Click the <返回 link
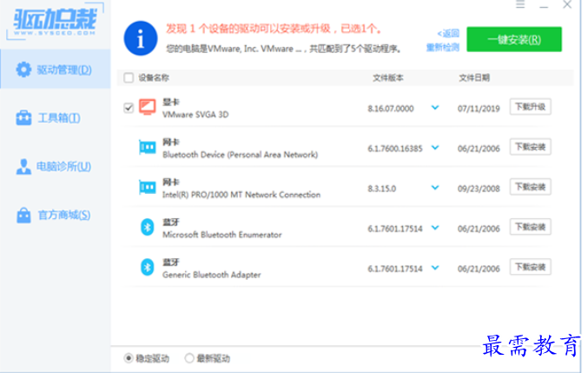Screen dimensions: 588x373 [448, 33]
